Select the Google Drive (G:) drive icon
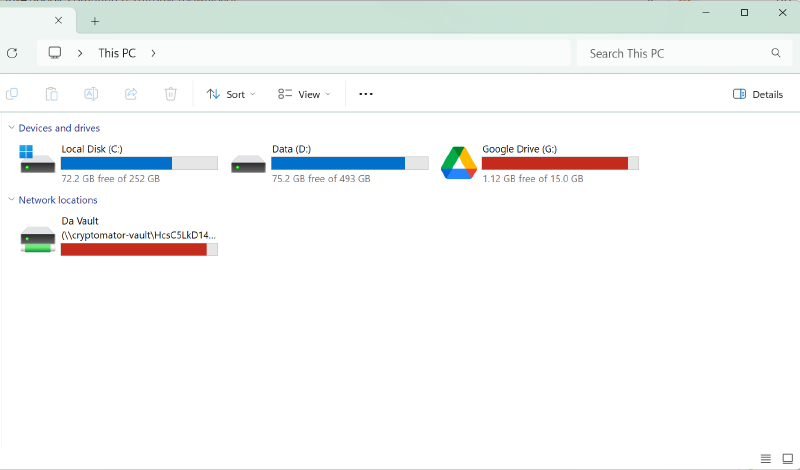The width and height of the screenshot is (800, 470). [x=459, y=163]
